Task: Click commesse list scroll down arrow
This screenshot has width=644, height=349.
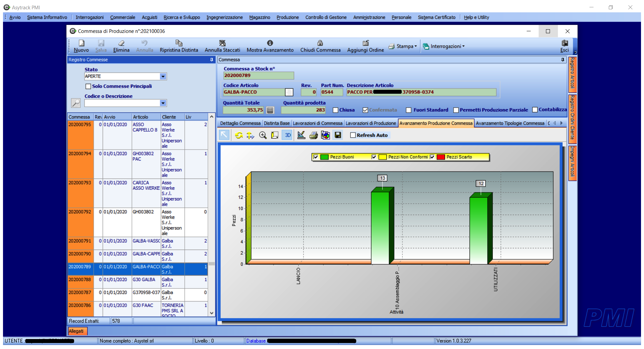Action: click(212, 313)
